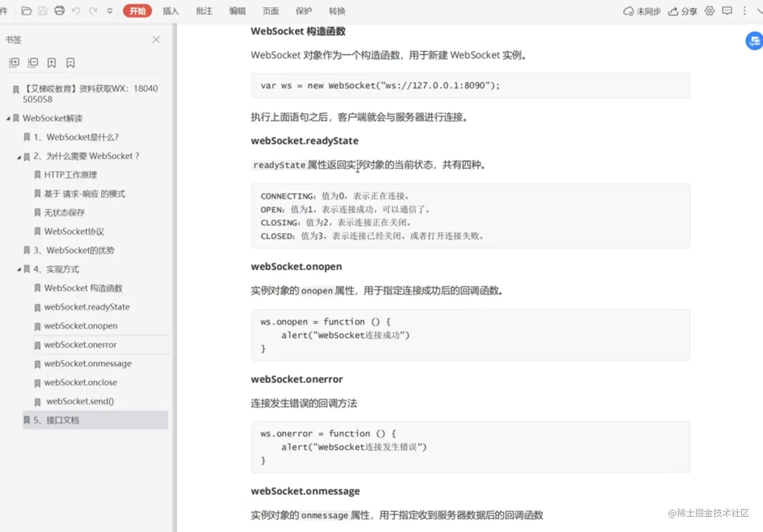Click the alert("WebSocket连接发生错误") code line
Viewport: 763px width, 532px height.
point(354,447)
